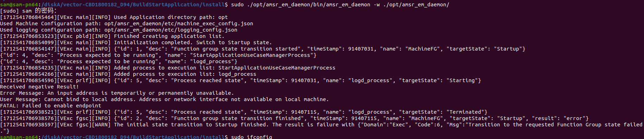Click the StartApplicationUseCaseManagerProcess expected running line

[x=158, y=55]
